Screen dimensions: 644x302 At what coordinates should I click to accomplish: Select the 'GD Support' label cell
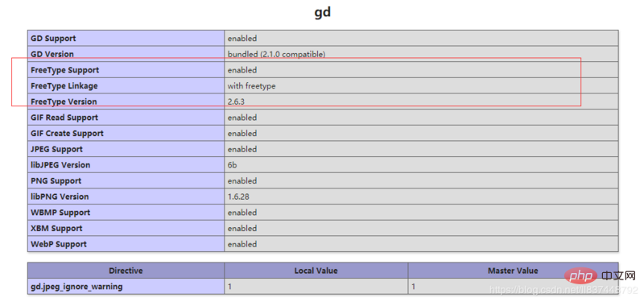pyautogui.click(x=126, y=38)
